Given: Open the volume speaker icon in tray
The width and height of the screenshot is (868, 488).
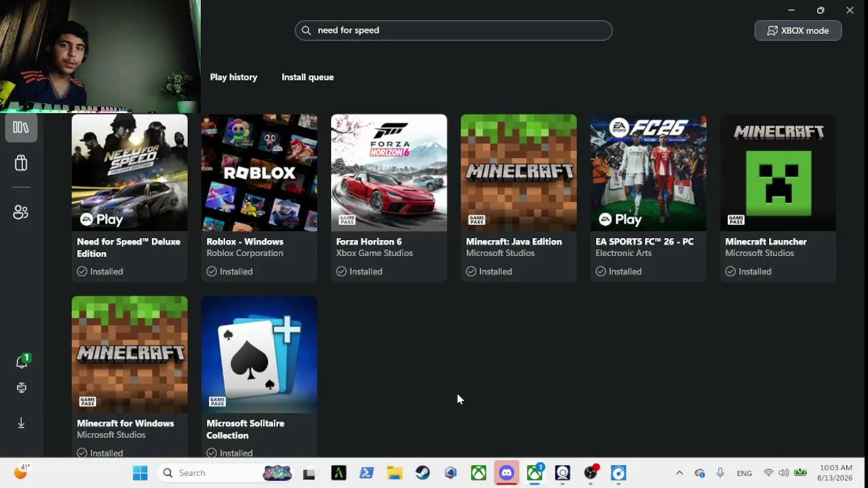Looking at the screenshot, I should pos(784,473).
